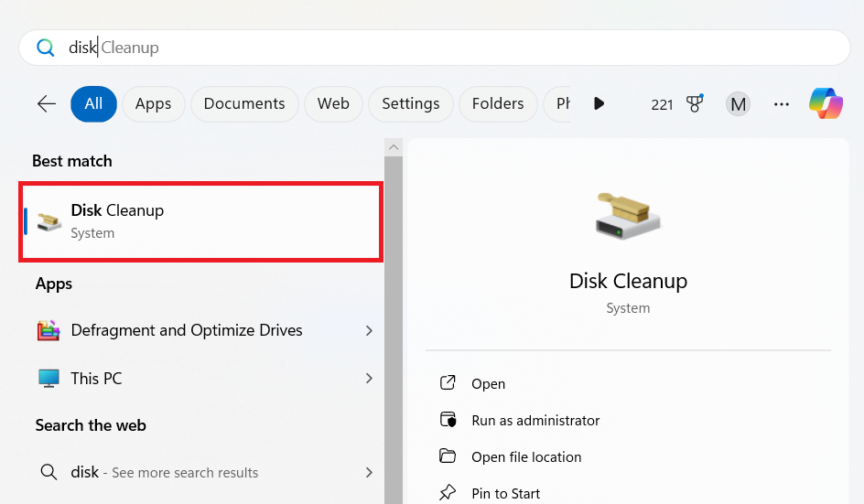Click the Run as administrator shield icon

448,420
